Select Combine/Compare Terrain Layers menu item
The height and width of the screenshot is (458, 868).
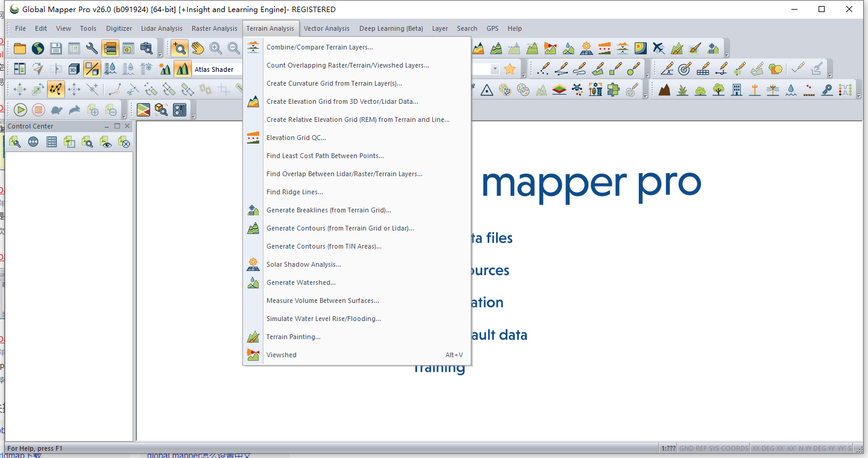coord(357,47)
